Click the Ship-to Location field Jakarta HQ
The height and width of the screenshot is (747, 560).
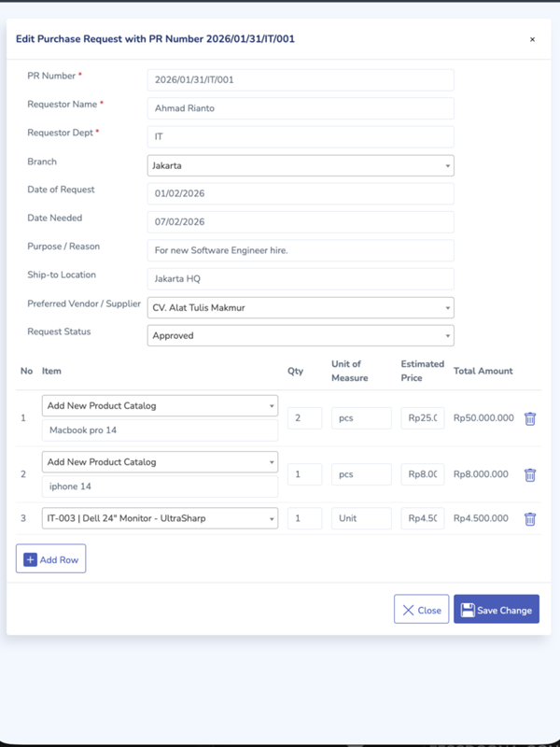301,278
